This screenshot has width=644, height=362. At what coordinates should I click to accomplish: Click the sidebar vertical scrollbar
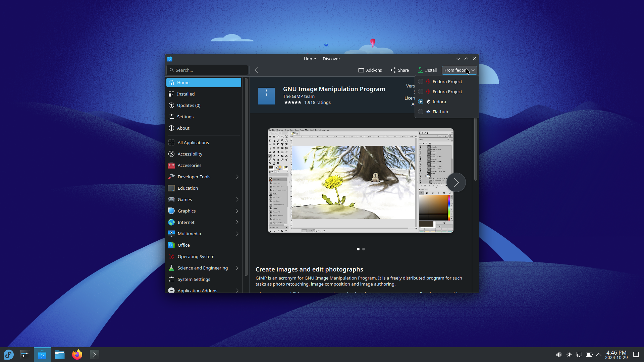pyautogui.click(x=246, y=177)
